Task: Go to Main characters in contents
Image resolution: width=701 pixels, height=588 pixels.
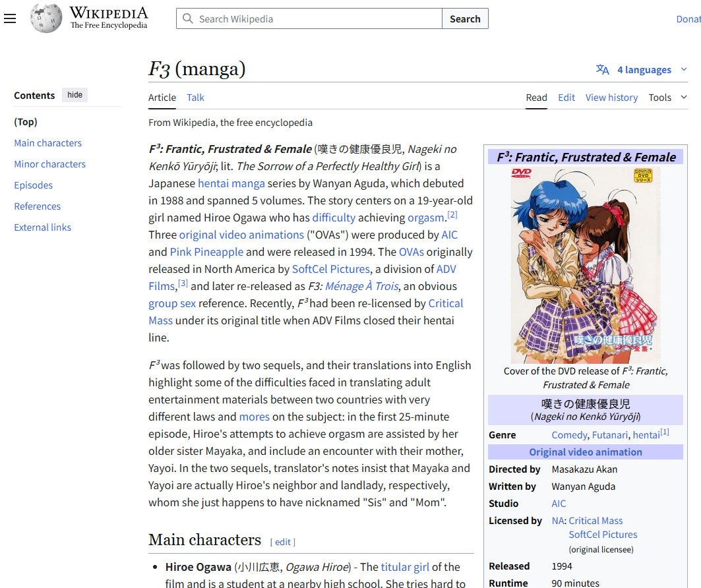Action: click(48, 143)
